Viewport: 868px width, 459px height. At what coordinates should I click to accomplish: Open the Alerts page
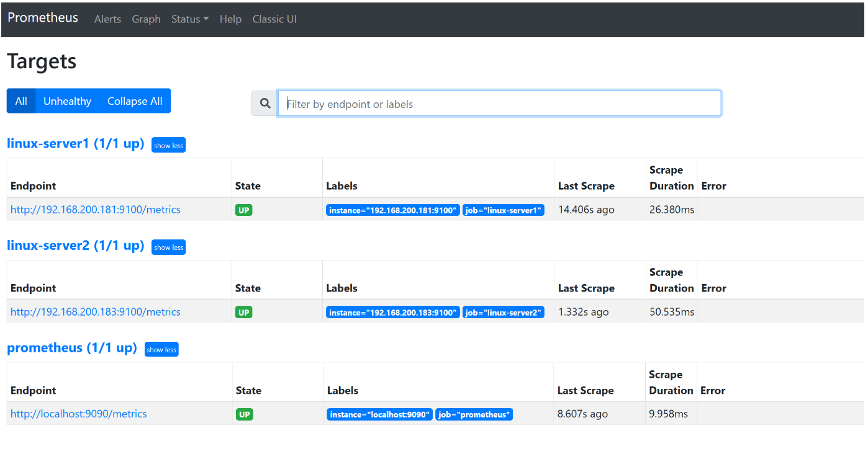click(107, 19)
